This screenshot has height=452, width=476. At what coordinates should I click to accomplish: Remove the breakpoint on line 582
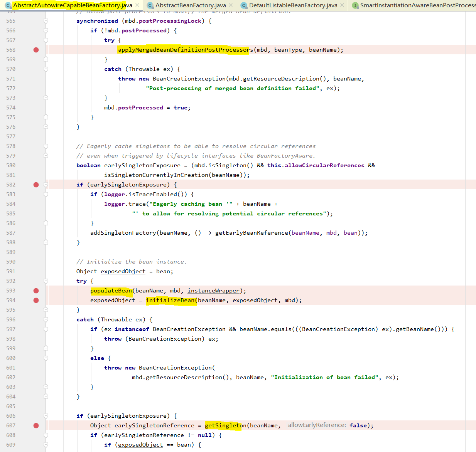36,185
